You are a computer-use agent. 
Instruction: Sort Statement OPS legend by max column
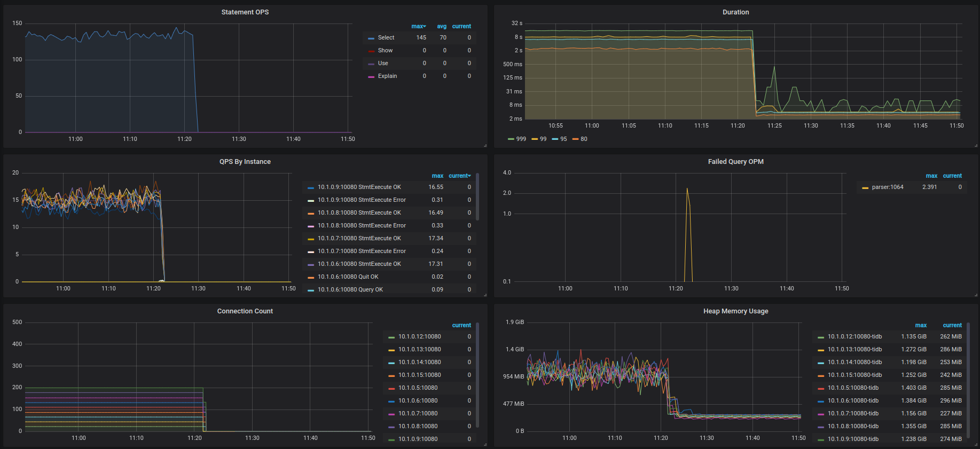click(419, 26)
